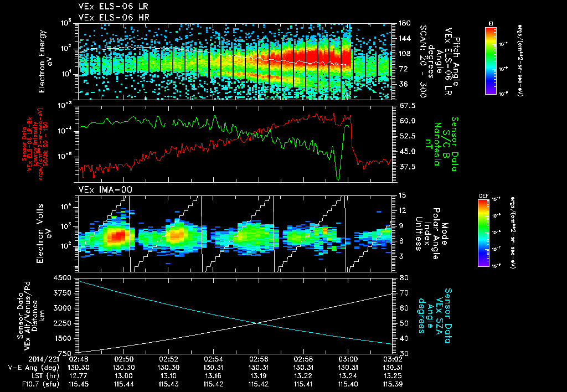Click the 03:00 time tick label
Image resolution: width=567 pixels, height=392 pixels.
tap(348, 359)
